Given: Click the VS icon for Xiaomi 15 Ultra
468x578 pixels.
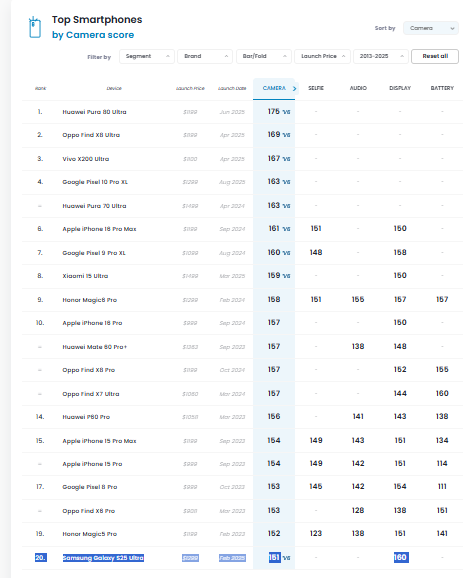Looking at the screenshot, I should (286, 276).
